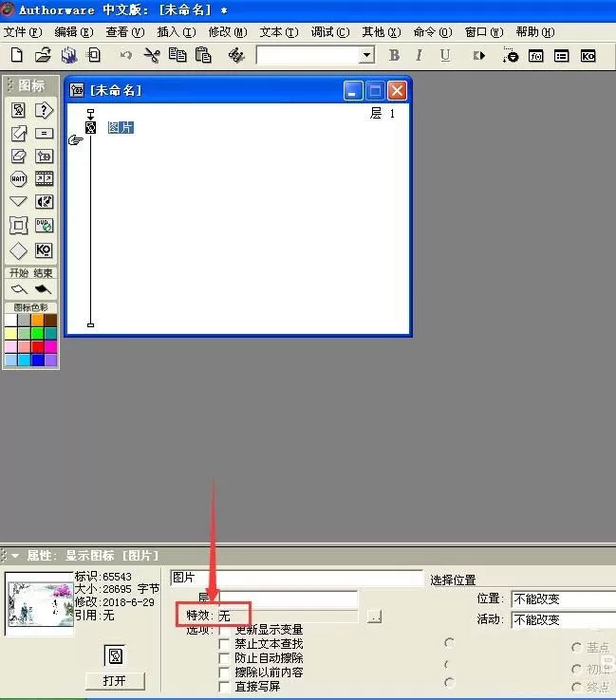
Task: Click the 特效 browse ellipsis button
Action: 374,617
